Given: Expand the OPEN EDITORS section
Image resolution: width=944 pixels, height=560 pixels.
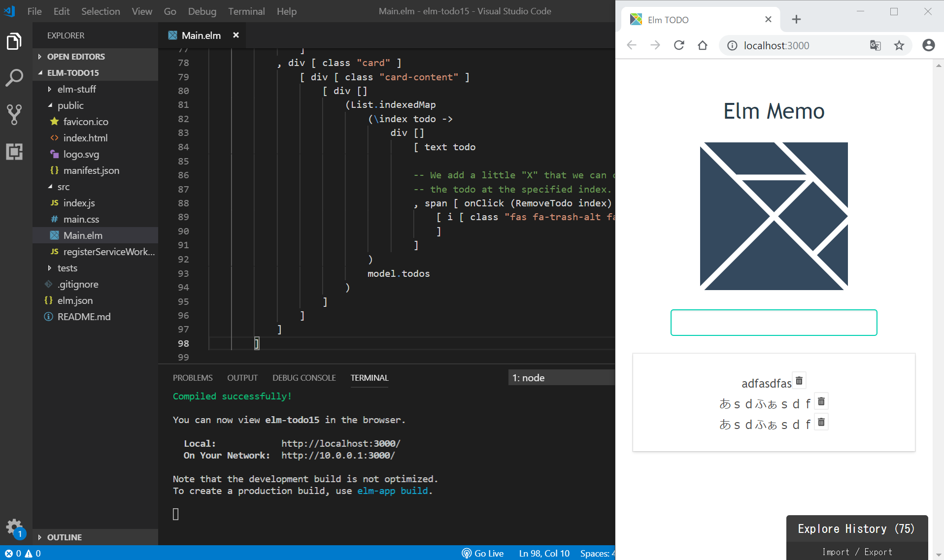Looking at the screenshot, I should tap(95, 57).
